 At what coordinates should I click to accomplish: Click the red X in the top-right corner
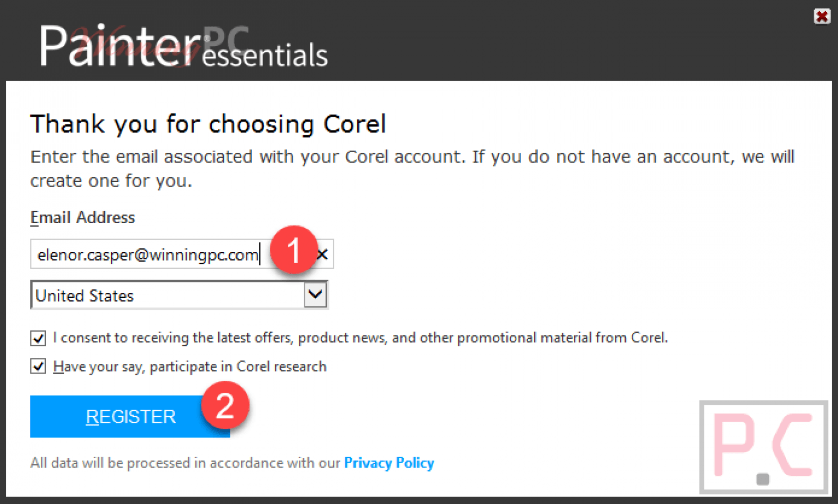click(822, 16)
